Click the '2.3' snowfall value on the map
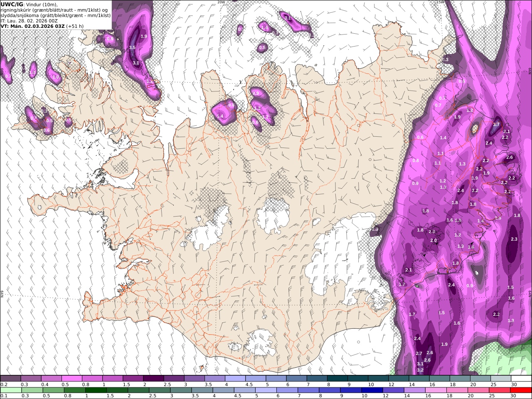Screen dimensions: 532x399 coord(514,239)
